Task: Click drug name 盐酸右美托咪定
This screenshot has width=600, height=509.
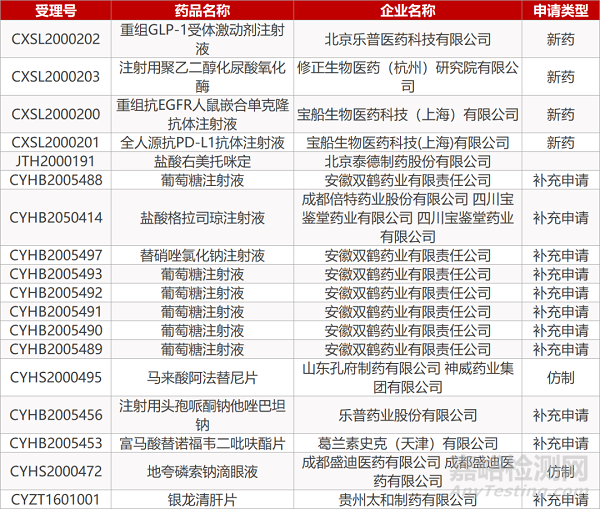Action: pos(202,161)
